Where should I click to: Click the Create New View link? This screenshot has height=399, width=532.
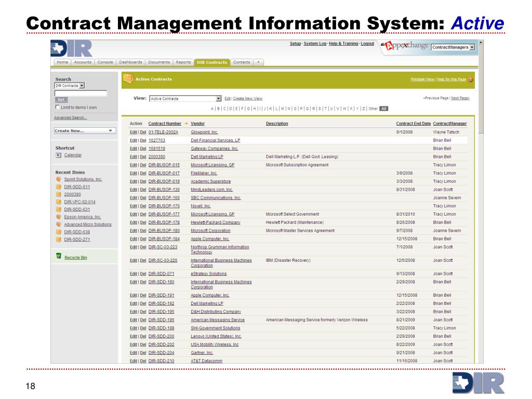[x=248, y=98]
